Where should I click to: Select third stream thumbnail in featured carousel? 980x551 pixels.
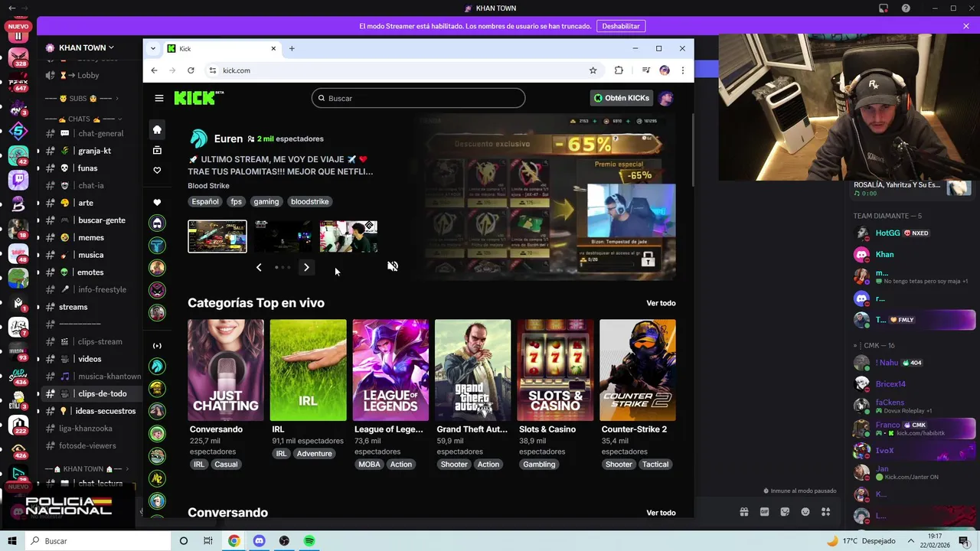pyautogui.click(x=348, y=236)
